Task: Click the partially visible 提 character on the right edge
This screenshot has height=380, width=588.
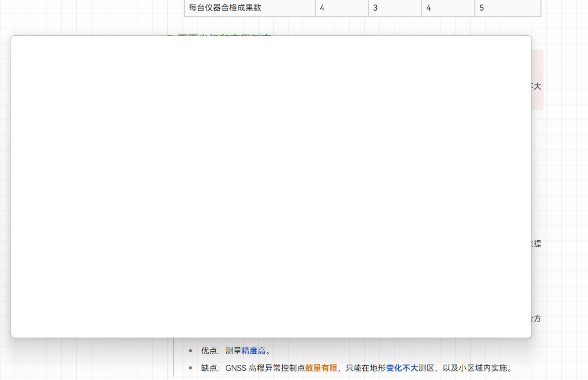Action: point(537,244)
